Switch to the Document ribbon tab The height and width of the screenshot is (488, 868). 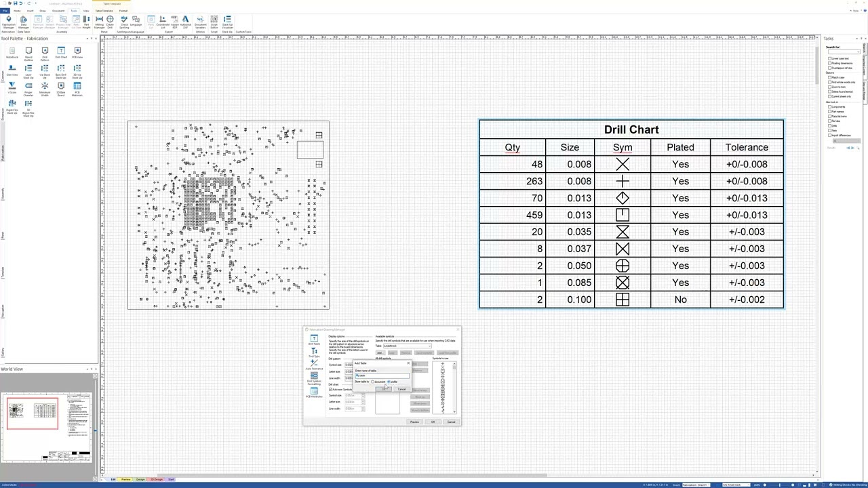(58, 11)
